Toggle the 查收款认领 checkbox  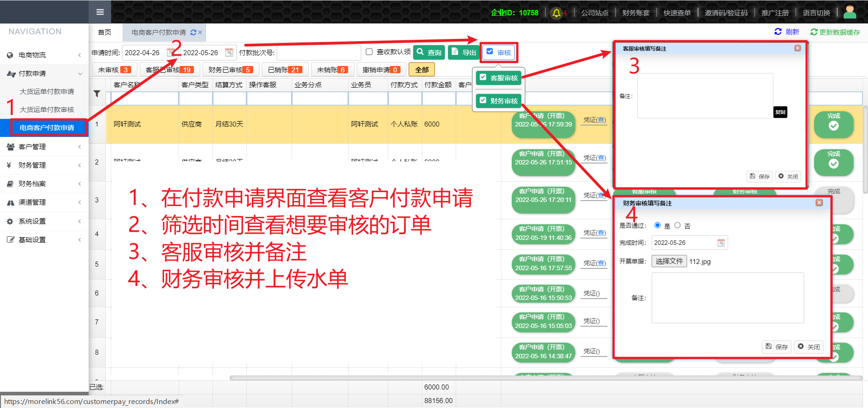coord(369,52)
